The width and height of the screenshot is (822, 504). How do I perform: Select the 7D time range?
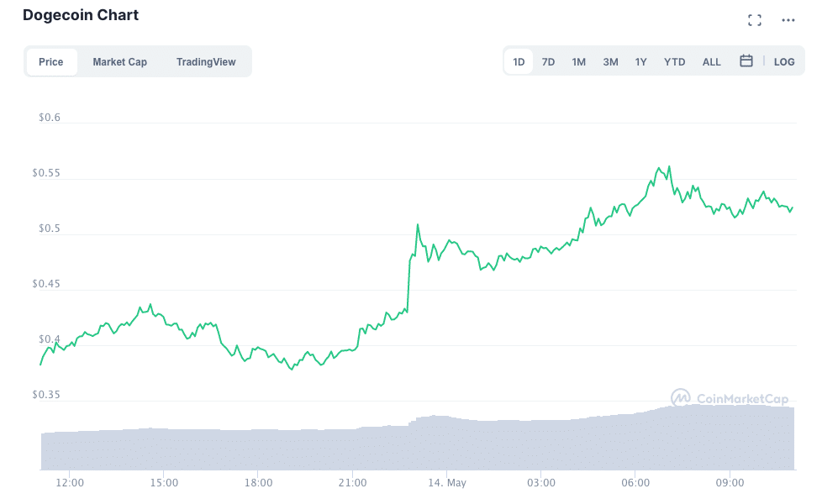tap(548, 61)
